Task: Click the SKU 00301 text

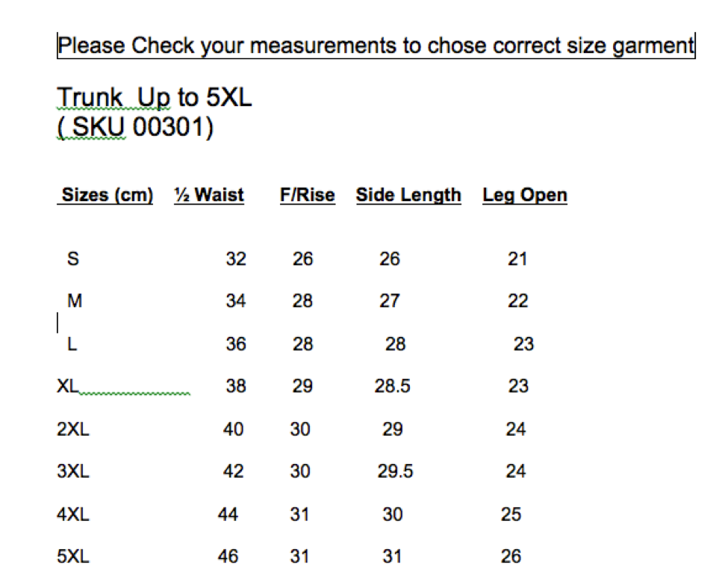Action: (x=135, y=129)
